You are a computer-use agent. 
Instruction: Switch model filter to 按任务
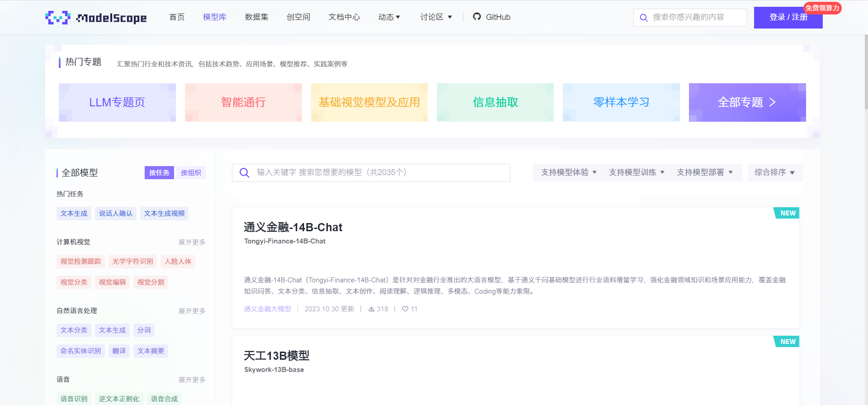pos(159,172)
